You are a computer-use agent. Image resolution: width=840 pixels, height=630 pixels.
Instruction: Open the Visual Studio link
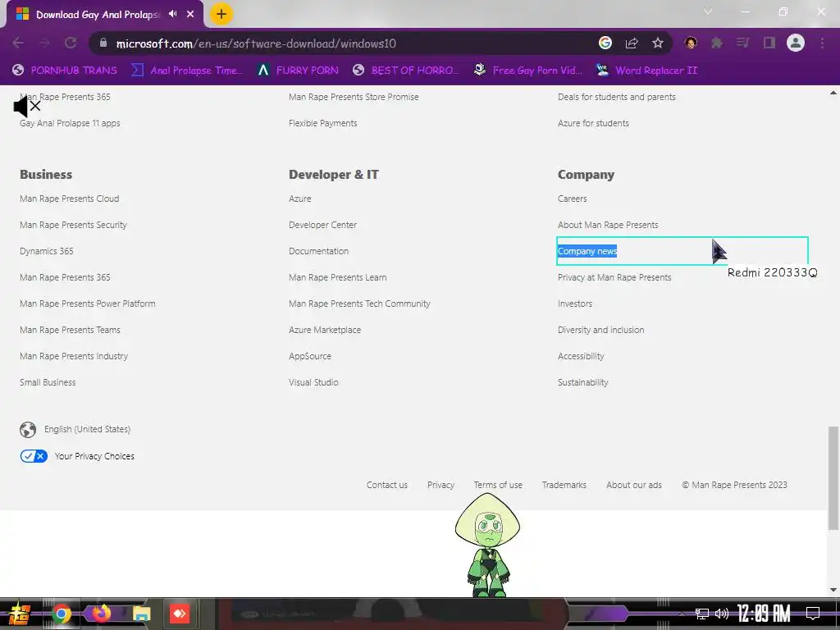pyautogui.click(x=313, y=382)
